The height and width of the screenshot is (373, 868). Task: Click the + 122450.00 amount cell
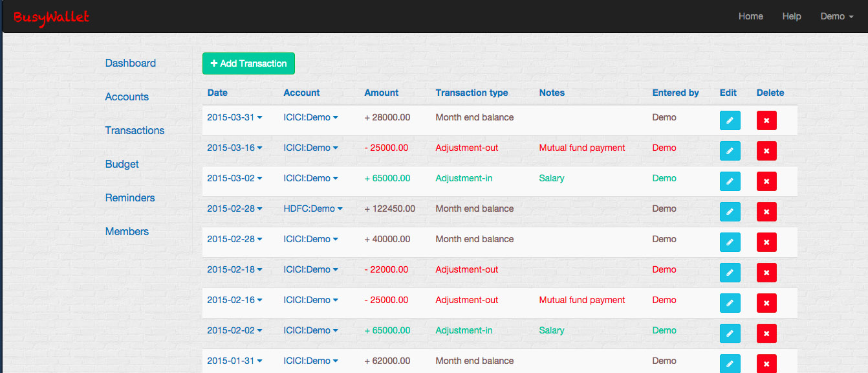[x=390, y=209]
